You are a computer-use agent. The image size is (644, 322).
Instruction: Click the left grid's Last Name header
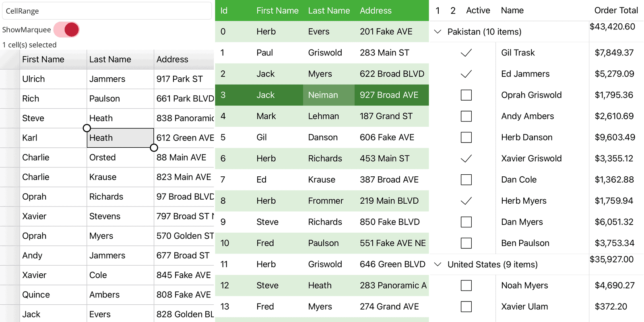click(x=120, y=60)
